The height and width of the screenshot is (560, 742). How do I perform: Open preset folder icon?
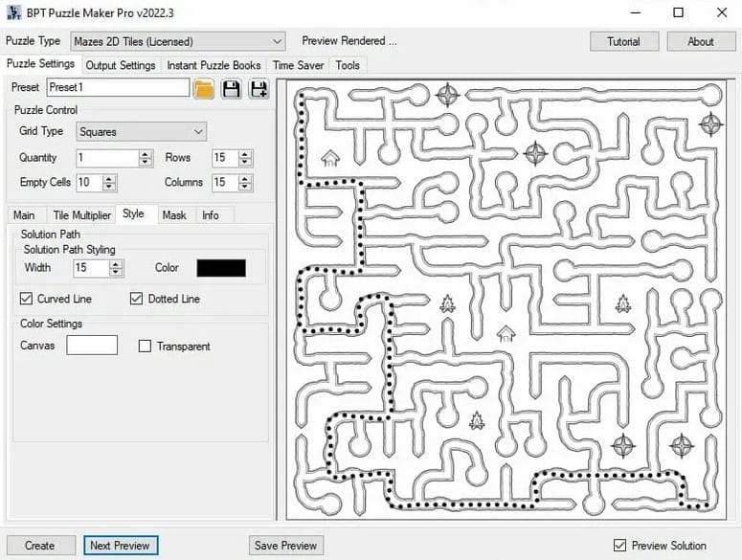(204, 89)
